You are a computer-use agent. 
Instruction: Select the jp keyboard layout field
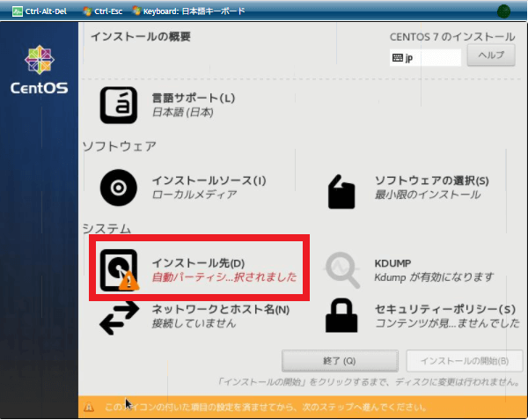pos(425,58)
